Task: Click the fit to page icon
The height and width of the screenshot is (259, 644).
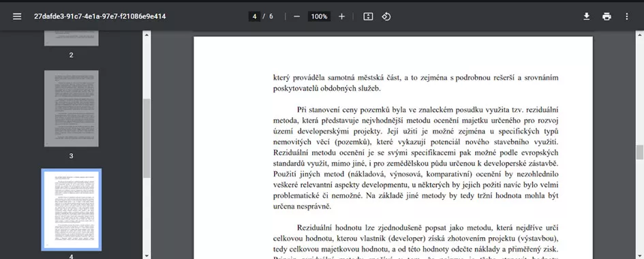Action: click(368, 16)
